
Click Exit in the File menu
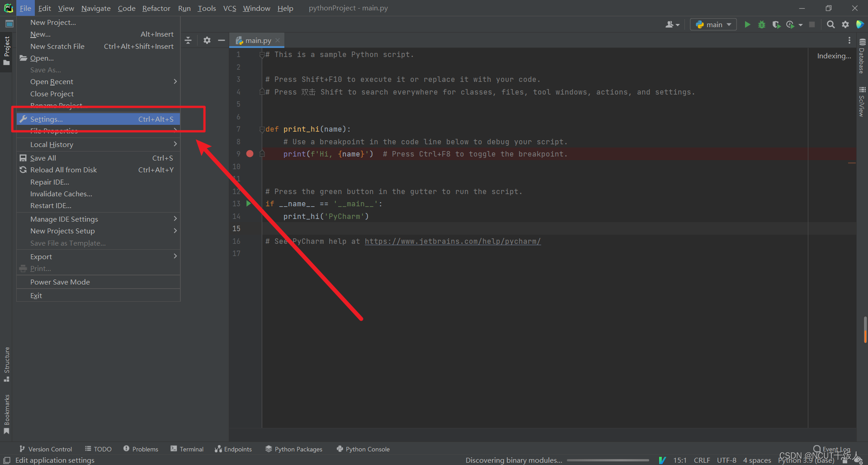point(99,295)
